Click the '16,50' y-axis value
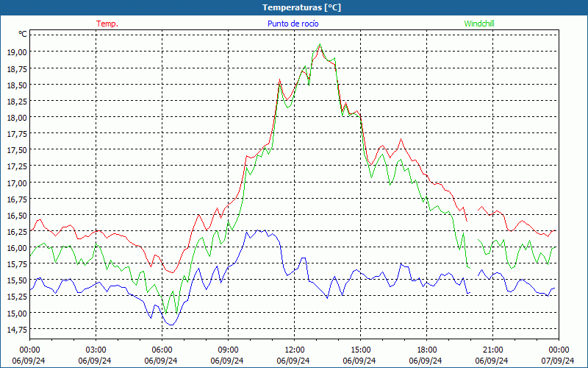Image resolution: width=588 pixels, height=368 pixels. click(x=17, y=216)
